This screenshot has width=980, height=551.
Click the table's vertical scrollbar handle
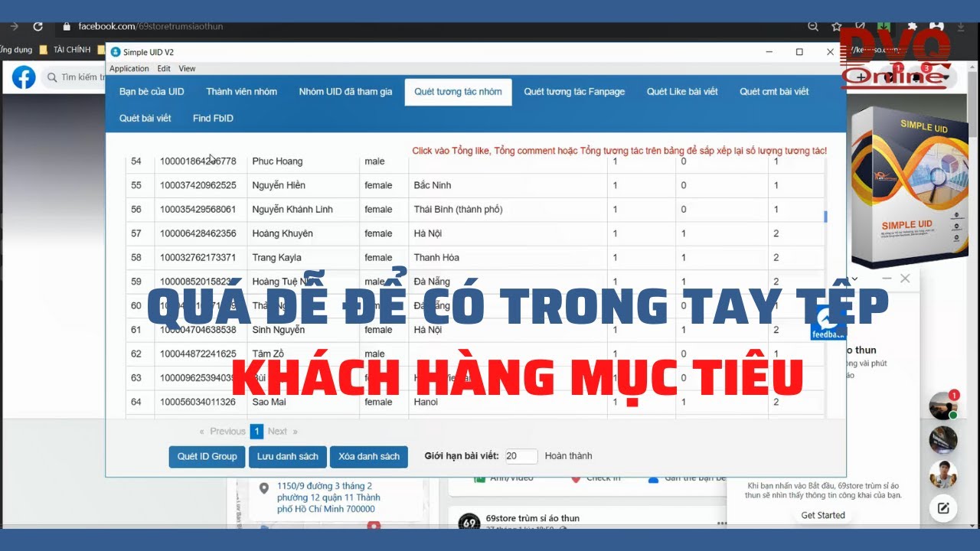coord(825,217)
